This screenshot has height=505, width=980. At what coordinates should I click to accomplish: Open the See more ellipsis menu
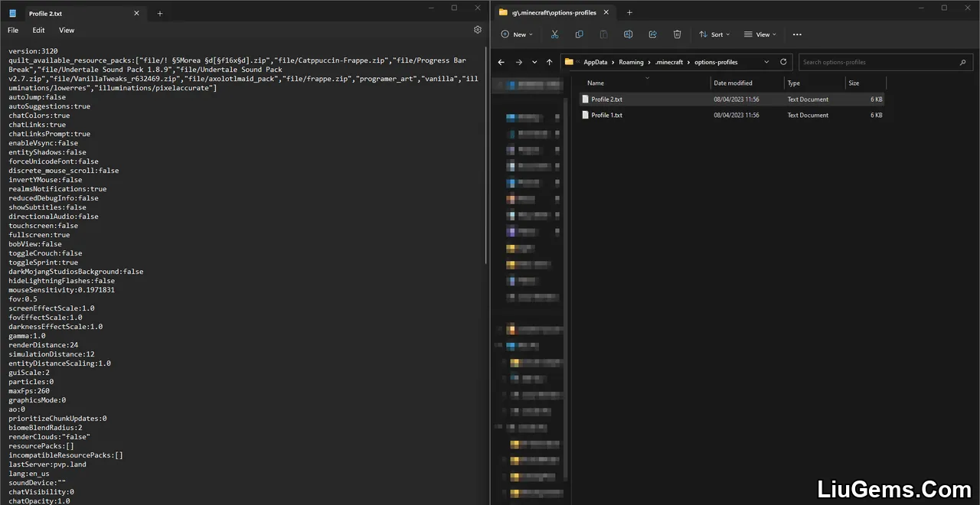click(x=797, y=34)
